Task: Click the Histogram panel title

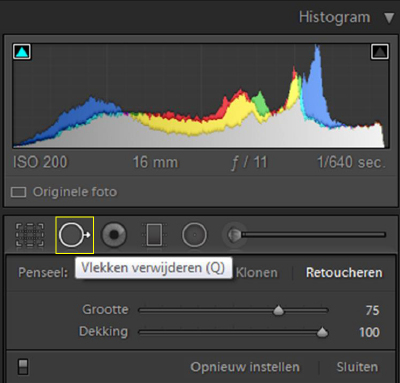Action: pos(334,17)
